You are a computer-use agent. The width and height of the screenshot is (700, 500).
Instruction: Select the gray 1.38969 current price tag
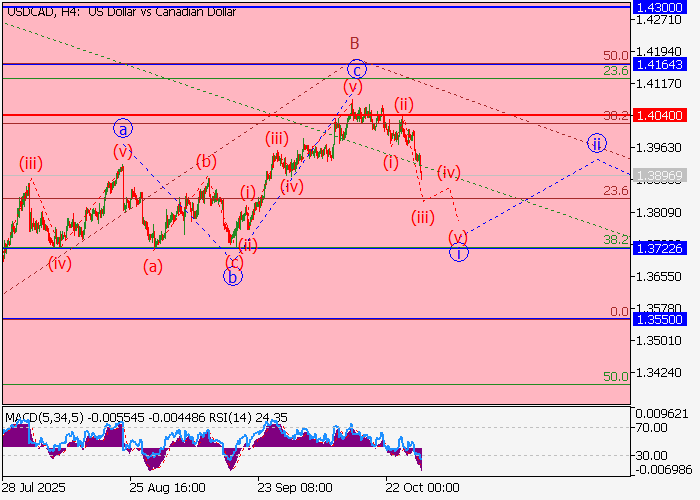663,175
